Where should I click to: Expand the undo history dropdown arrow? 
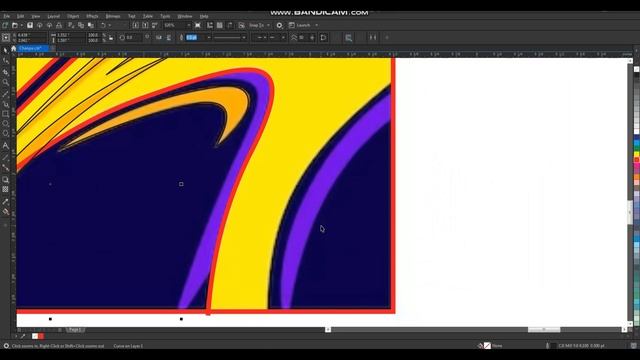click(109, 25)
